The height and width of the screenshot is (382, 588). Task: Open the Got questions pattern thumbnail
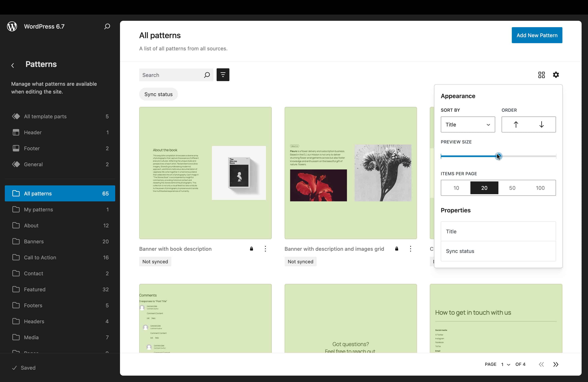pyautogui.click(x=351, y=319)
